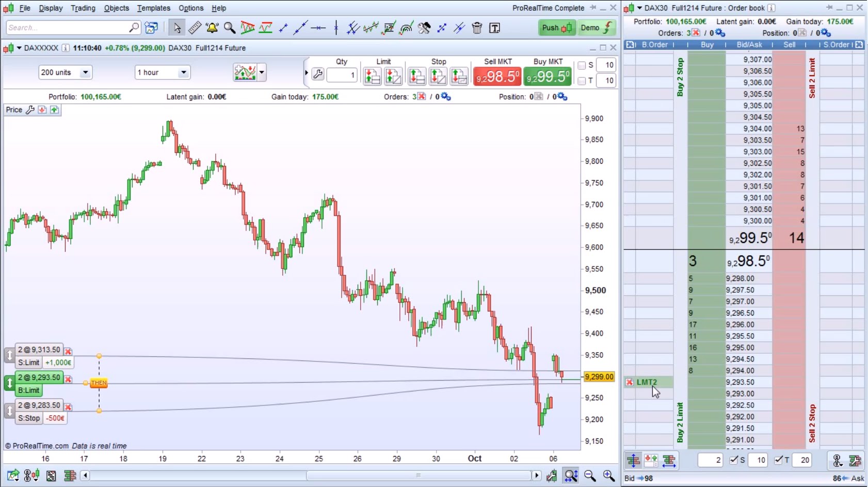Click the zoom-in magnifier below the chart
The image size is (868, 487).
tap(607, 476)
